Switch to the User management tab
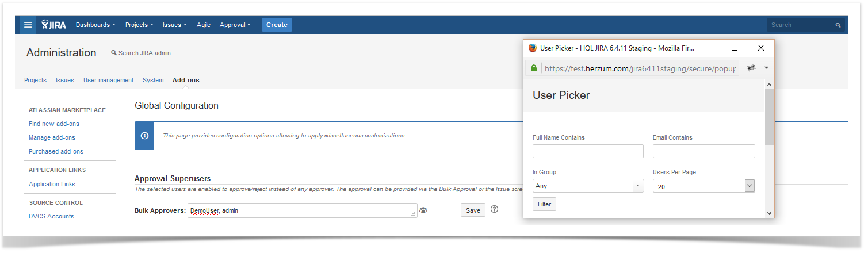Image resolution: width=868 pixels, height=253 pixels. point(108,80)
